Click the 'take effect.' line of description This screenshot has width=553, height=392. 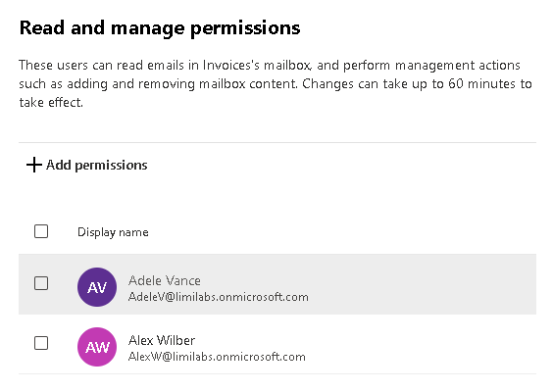[51, 103]
